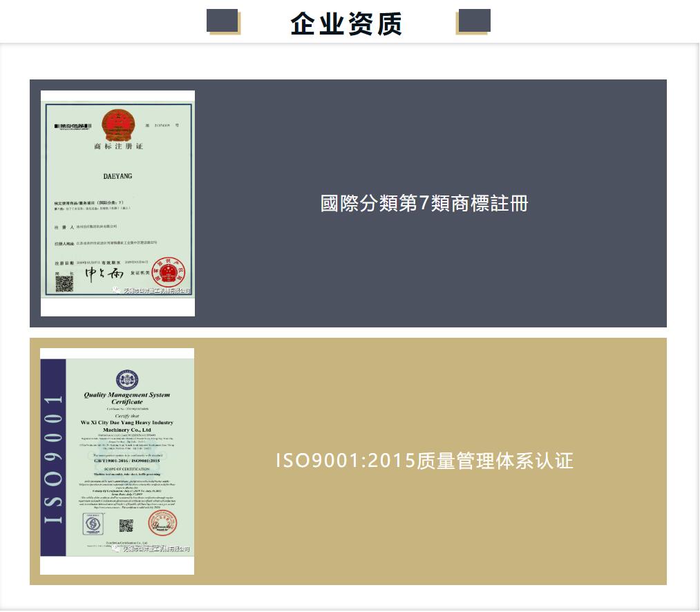Click the decorative block left of 企业资质

coord(223,21)
